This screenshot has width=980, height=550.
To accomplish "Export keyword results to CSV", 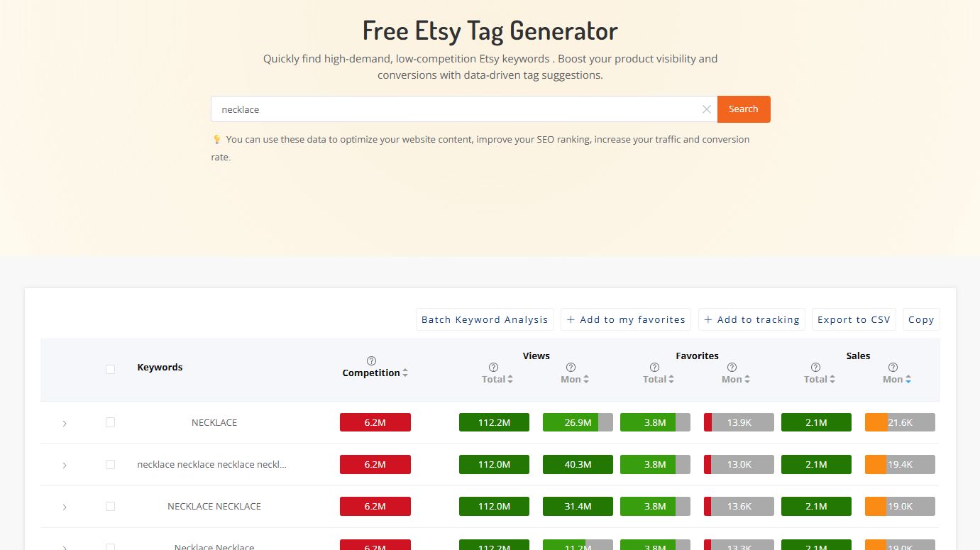I will (854, 319).
